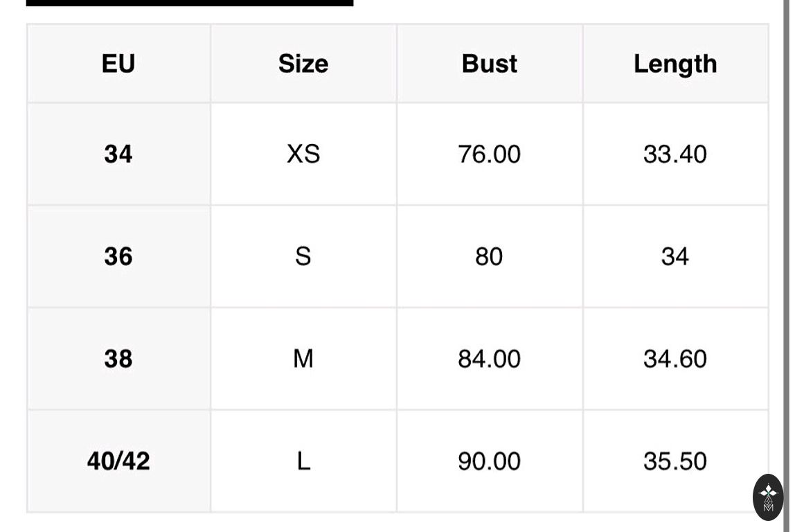Click the Bust column header
The width and height of the screenshot is (795, 532).
[x=490, y=64]
